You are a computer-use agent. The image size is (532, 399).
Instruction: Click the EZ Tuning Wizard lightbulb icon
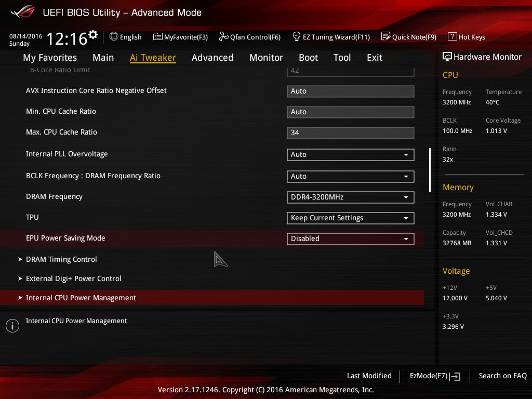coord(296,36)
